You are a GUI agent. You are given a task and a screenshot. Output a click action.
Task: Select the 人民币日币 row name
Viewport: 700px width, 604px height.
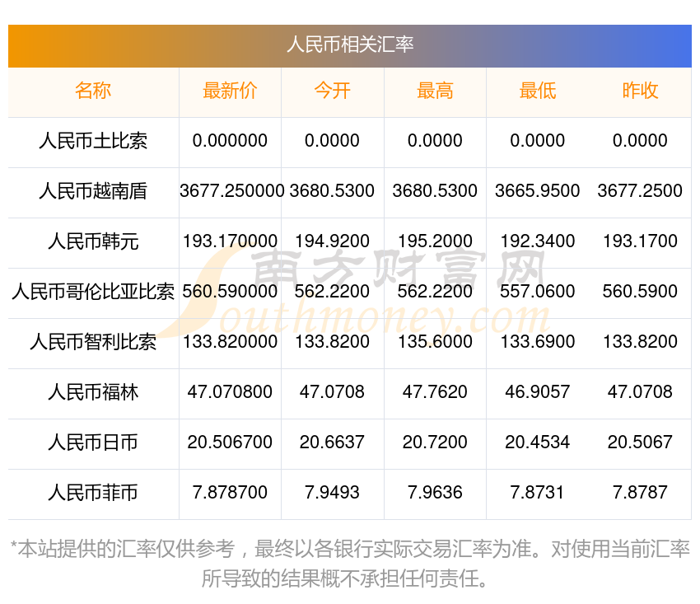(x=93, y=442)
